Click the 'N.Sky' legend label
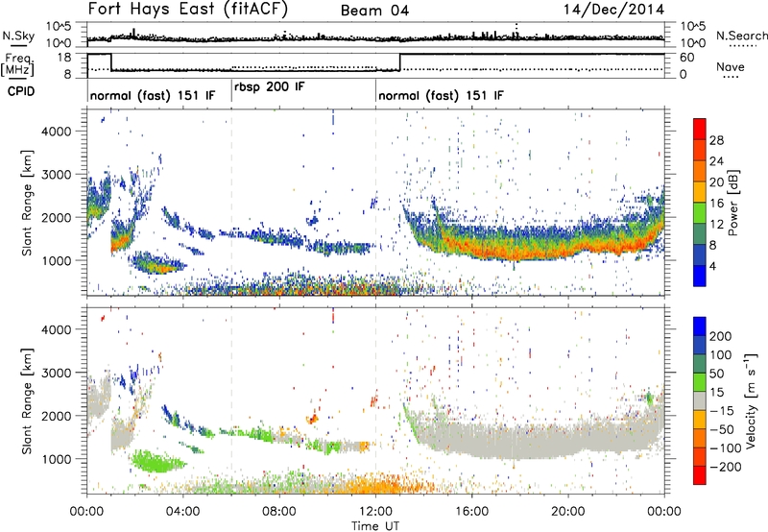Screen dimensions: 768x532 pos(18,36)
